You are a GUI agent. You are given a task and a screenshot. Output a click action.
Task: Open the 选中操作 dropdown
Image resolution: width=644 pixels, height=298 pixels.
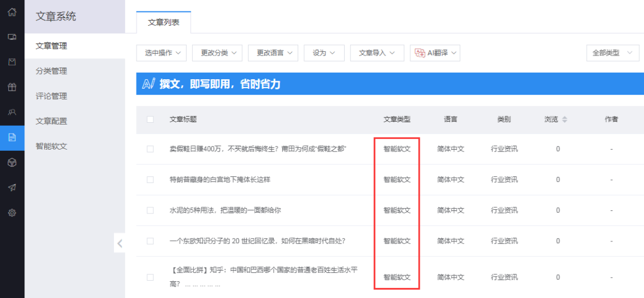[x=162, y=53]
